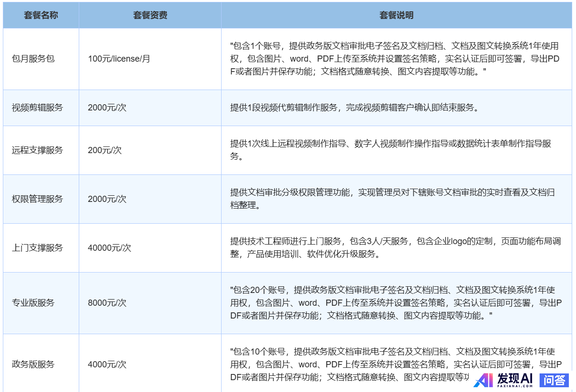Select the 权限管理服务 name cell

click(x=37, y=199)
